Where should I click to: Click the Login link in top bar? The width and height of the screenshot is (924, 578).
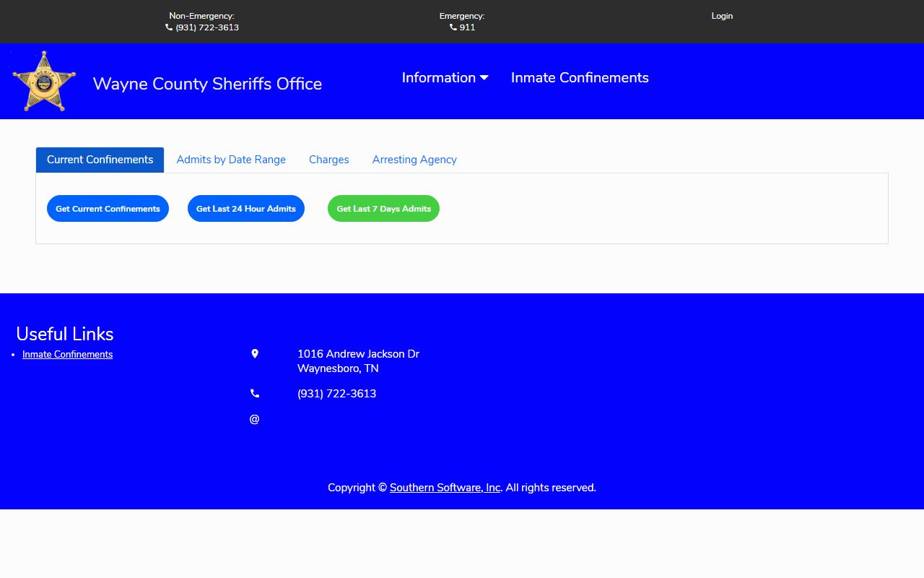pos(722,16)
